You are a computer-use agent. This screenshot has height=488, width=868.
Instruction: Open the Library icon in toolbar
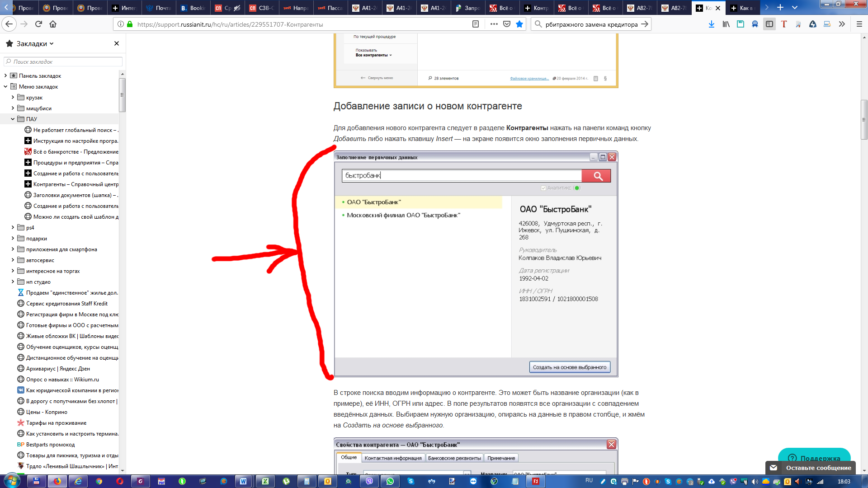click(726, 24)
